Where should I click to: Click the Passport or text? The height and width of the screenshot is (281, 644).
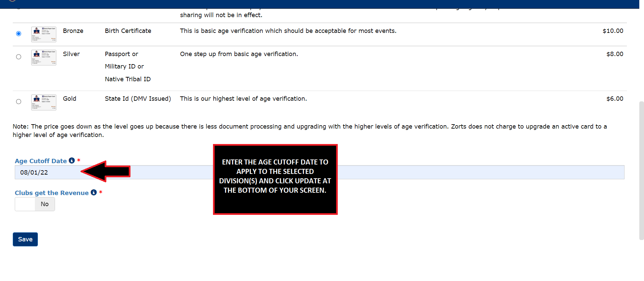[121, 54]
